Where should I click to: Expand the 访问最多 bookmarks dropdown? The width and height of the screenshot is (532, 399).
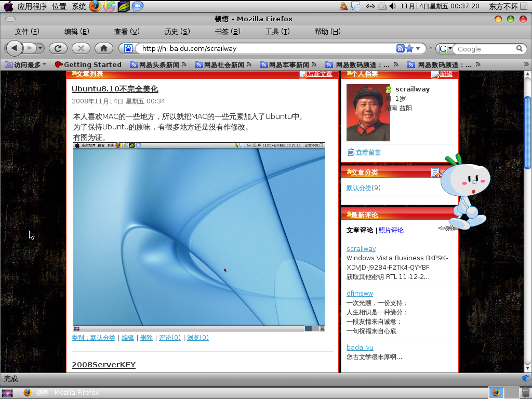(25, 64)
